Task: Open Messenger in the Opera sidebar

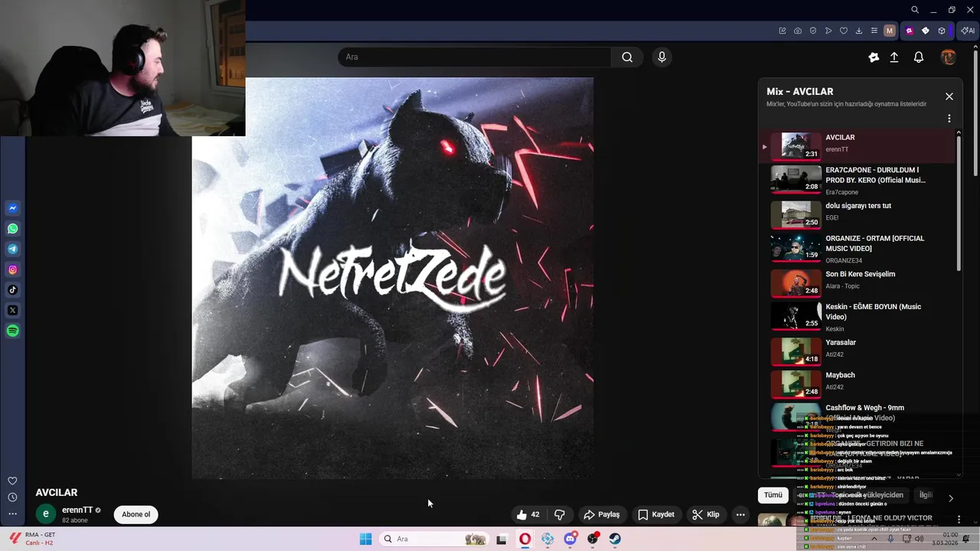Action: [12, 208]
